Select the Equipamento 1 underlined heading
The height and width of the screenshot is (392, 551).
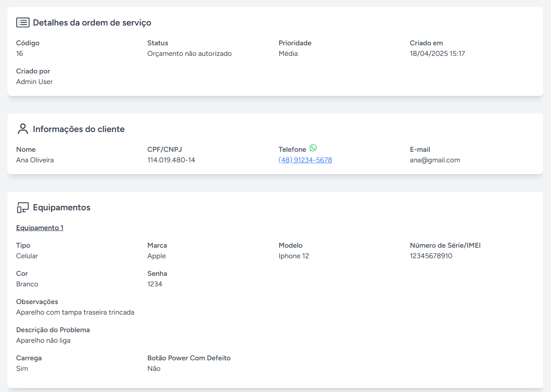(40, 228)
